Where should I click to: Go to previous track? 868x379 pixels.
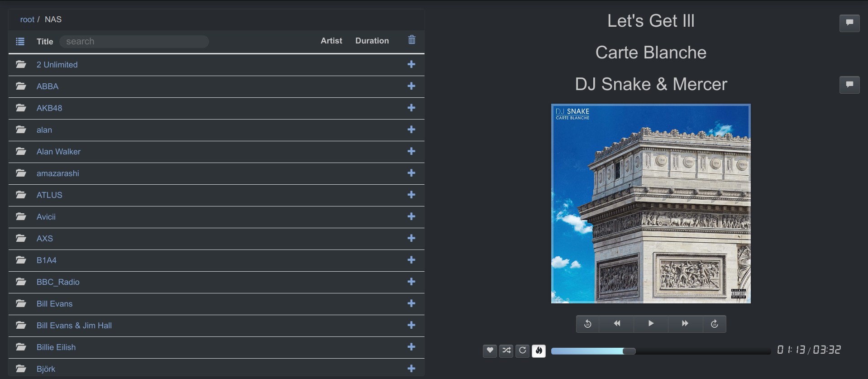point(617,324)
